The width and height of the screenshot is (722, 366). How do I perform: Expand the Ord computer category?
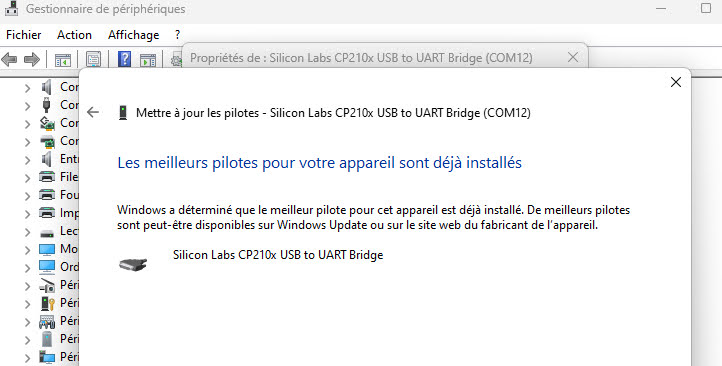(x=28, y=267)
